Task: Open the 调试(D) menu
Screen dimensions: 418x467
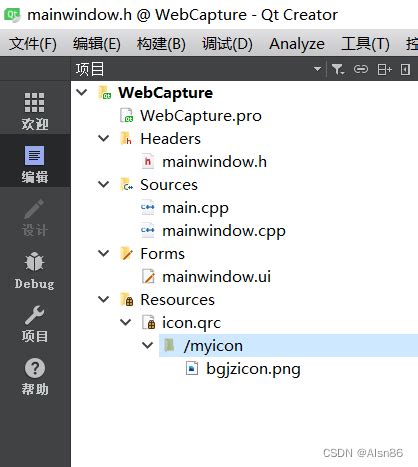Action: point(227,44)
